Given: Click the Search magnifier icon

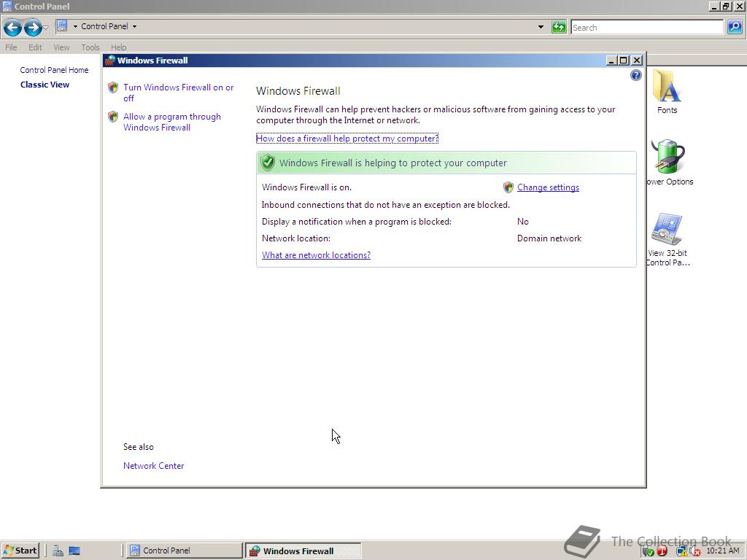Looking at the screenshot, I should [735, 27].
